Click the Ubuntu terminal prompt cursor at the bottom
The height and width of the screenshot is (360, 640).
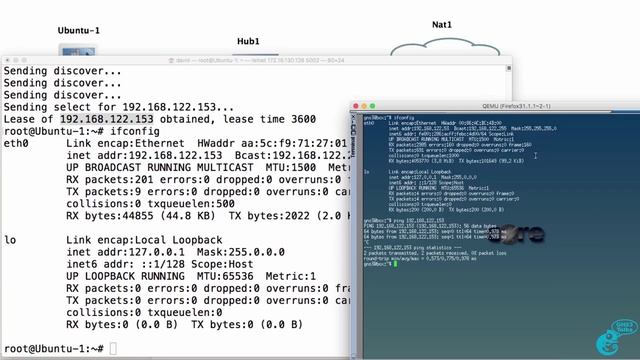[x=113, y=349]
